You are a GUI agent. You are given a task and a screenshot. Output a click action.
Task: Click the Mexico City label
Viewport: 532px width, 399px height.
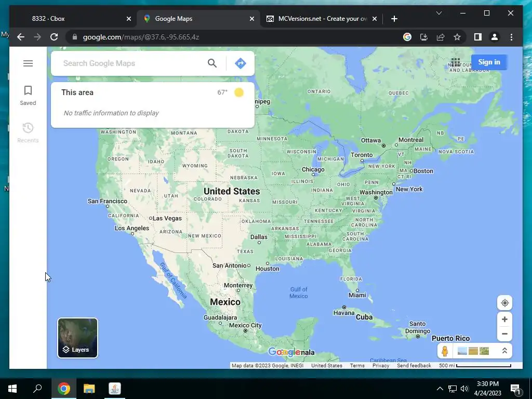pyautogui.click(x=245, y=325)
